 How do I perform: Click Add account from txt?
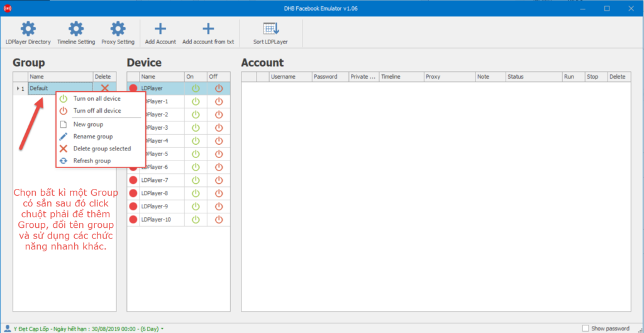[x=208, y=33]
